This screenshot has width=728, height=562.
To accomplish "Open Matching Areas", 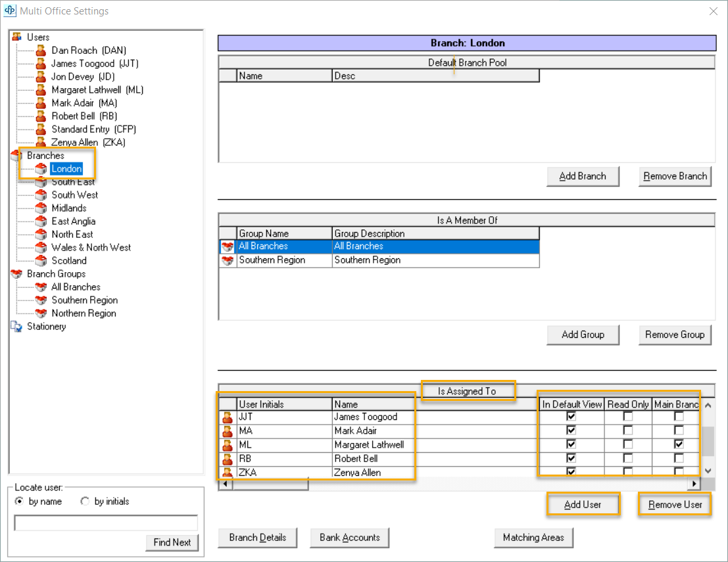I will point(533,538).
